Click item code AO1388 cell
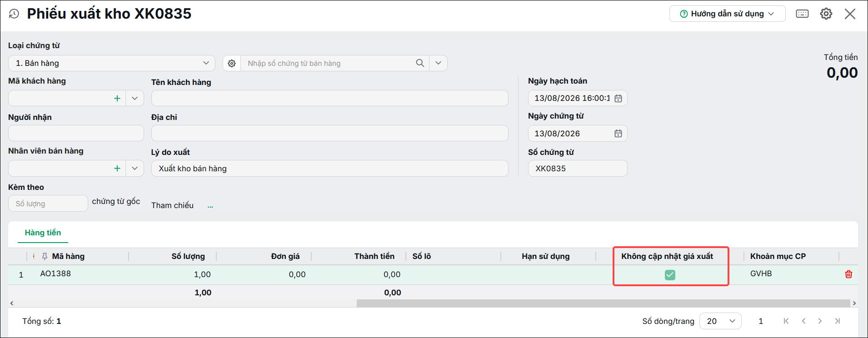868x338 pixels. (55, 273)
